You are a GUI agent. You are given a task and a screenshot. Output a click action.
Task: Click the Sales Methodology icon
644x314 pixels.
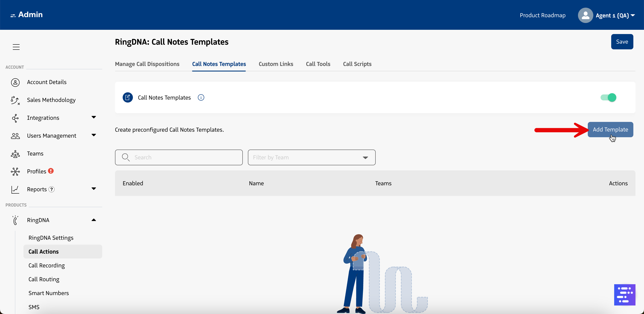click(x=15, y=100)
